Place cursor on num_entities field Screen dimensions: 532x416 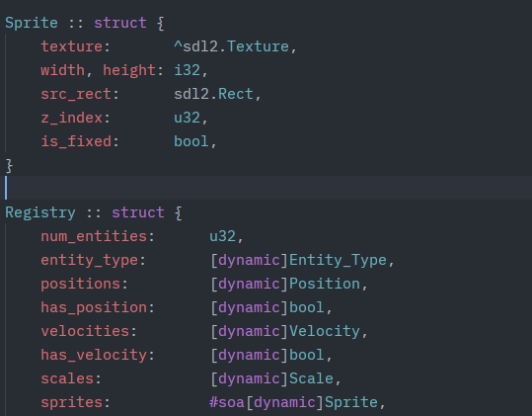(x=94, y=236)
